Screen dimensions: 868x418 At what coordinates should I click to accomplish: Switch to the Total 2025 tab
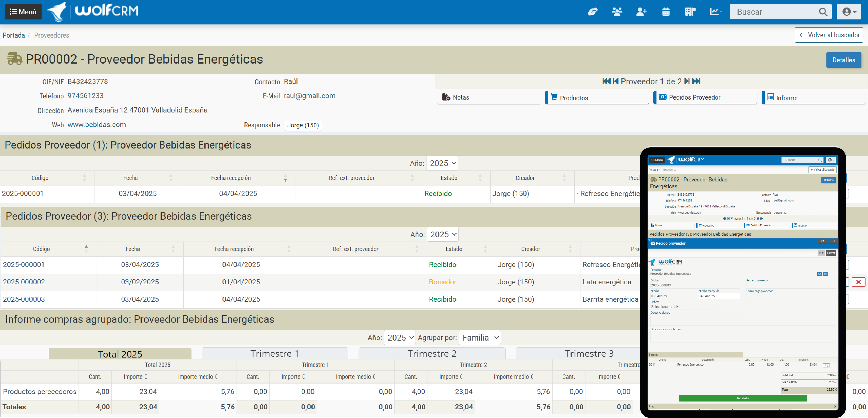pos(120,353)
